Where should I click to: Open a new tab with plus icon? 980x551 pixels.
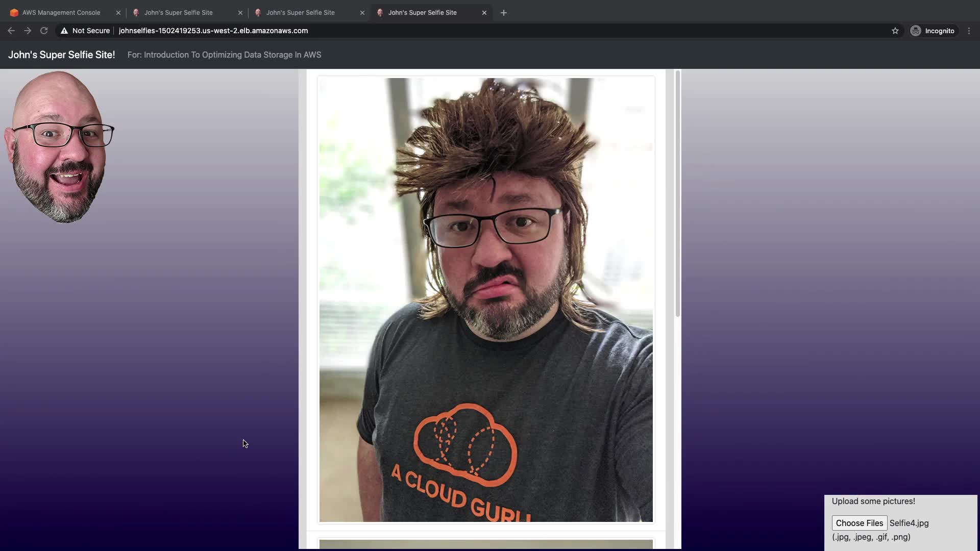(504, 13)
